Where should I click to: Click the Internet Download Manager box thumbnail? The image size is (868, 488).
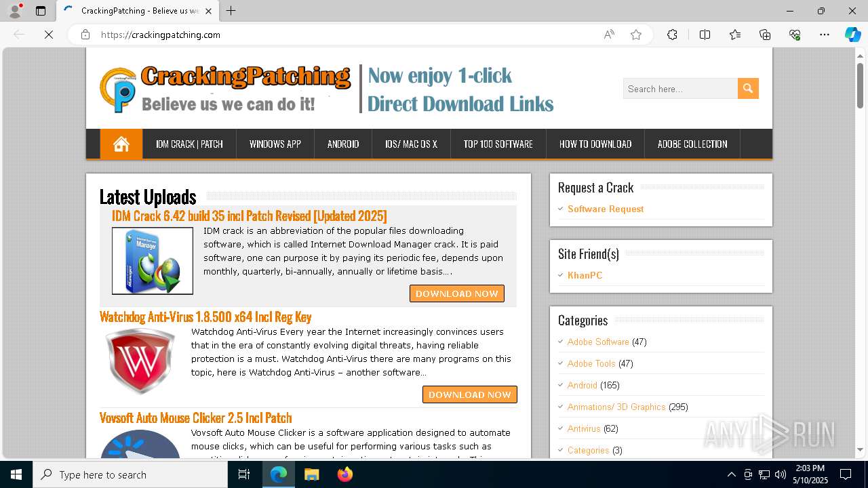[x=153, y=261]
